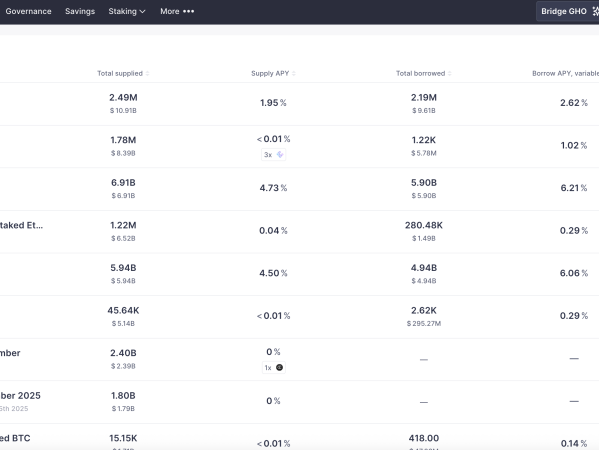
Task: Expand the Staking dropdown
Action: (126, 11)
